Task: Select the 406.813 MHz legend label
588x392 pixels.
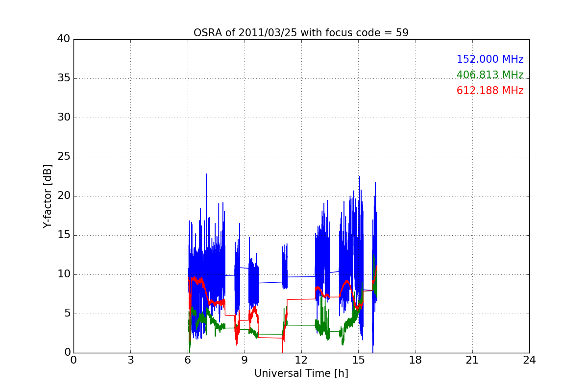Action: click(490, 75)
